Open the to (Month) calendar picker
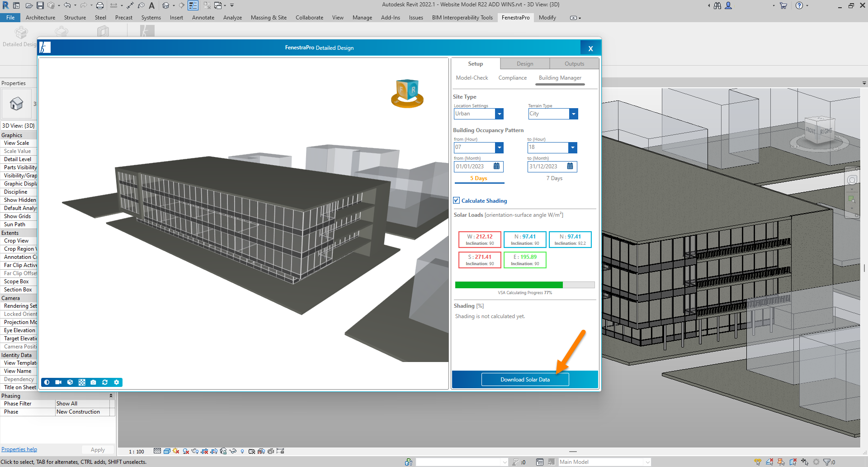This screenshot has height=467, width=868. (570, 166)
